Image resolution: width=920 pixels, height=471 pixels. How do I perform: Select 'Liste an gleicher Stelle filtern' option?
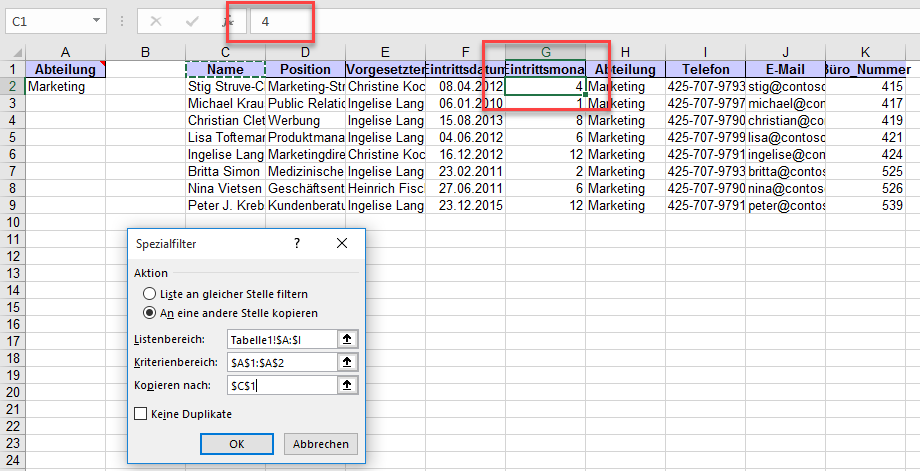pos(150,294)
